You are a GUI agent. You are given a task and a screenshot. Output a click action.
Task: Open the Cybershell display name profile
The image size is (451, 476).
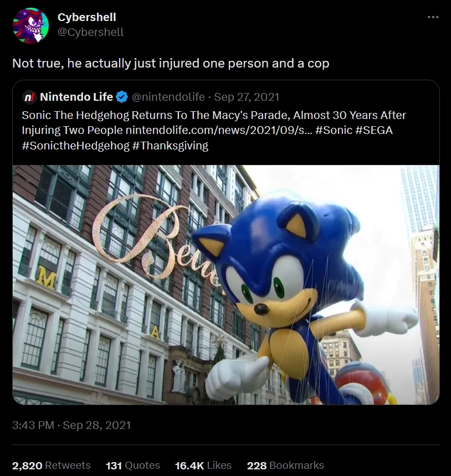(86, 18)
